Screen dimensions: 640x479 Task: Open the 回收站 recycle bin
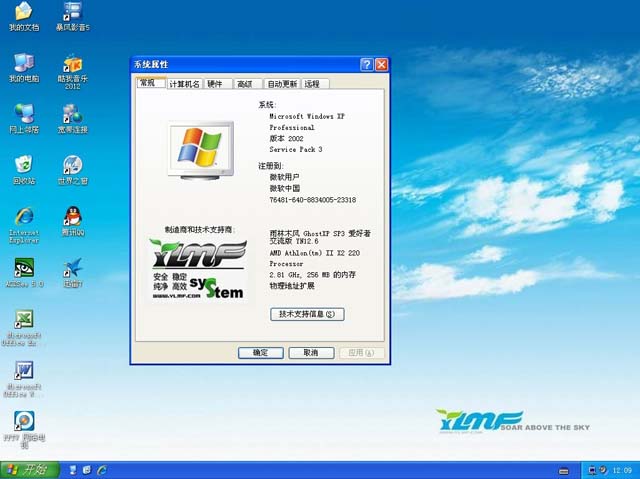click(x=24, y=164)
